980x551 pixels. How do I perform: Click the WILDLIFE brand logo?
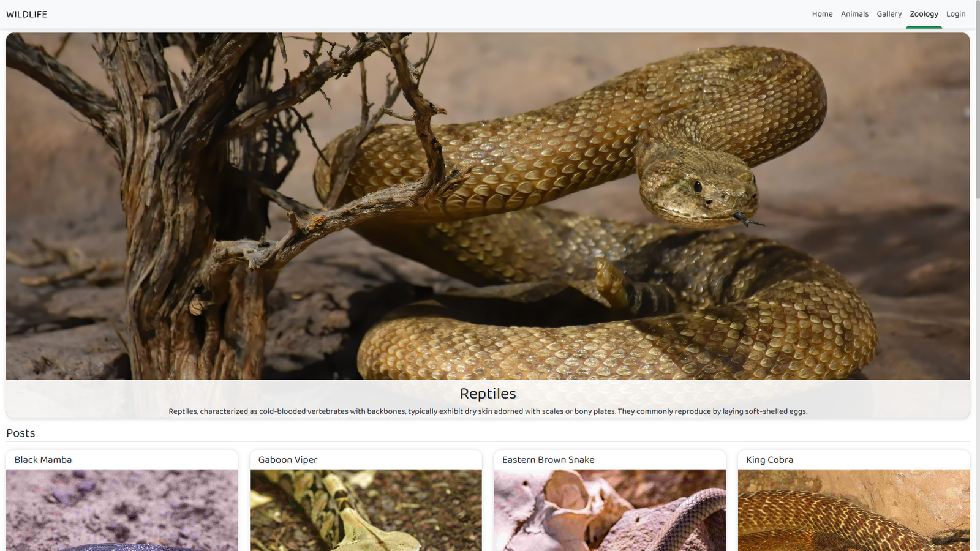tap(26, 14)
